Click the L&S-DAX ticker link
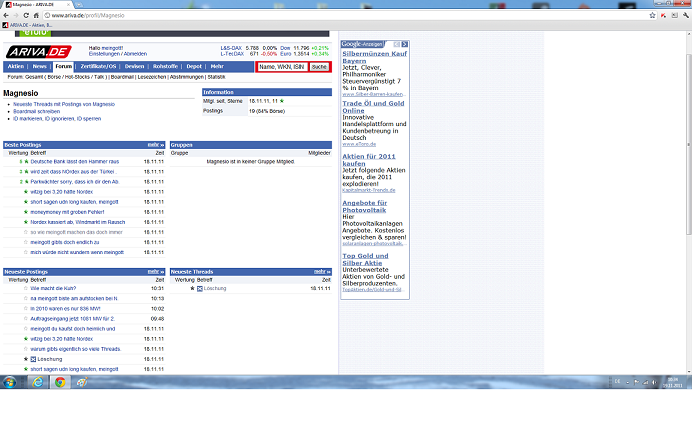Image resolution: width=692 pixels, height=430 pixels. click(231, 48)
